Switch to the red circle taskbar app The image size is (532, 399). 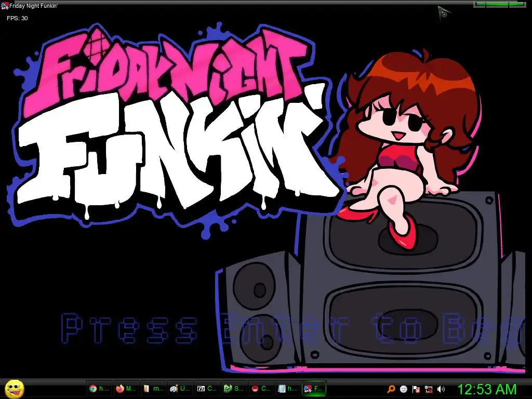tap(261, 389)
